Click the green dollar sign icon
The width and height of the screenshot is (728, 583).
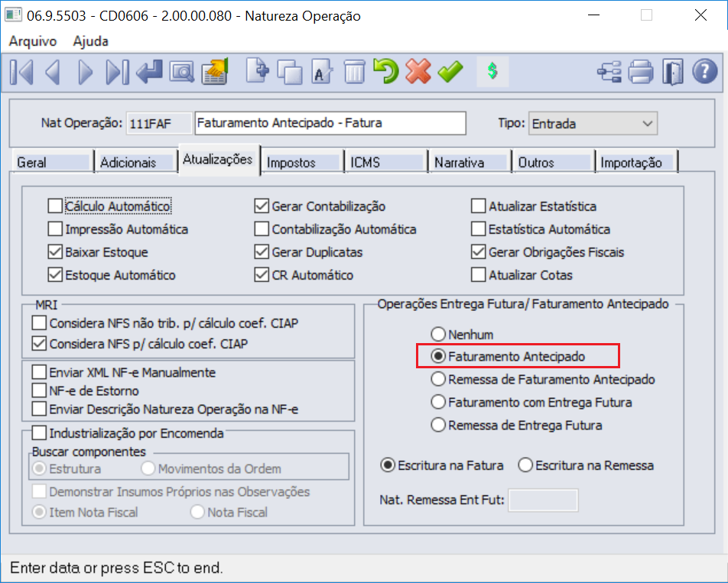point(492,71)
